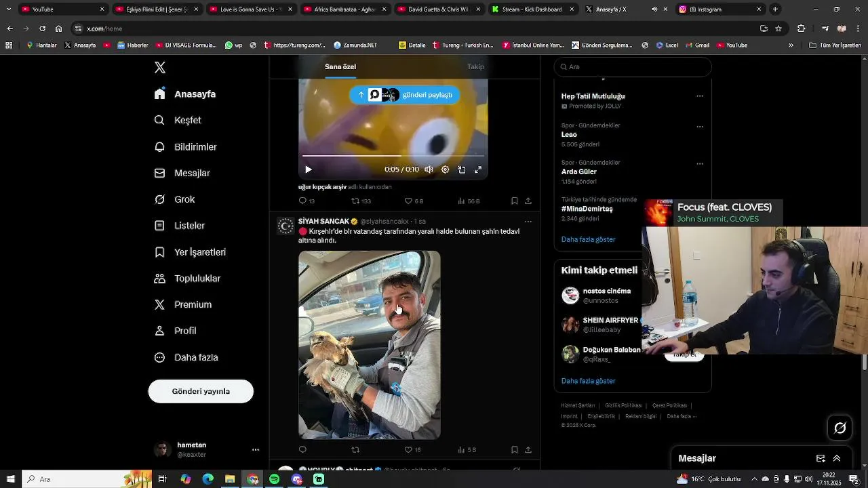Open options for Leao trend

[700, 127]
